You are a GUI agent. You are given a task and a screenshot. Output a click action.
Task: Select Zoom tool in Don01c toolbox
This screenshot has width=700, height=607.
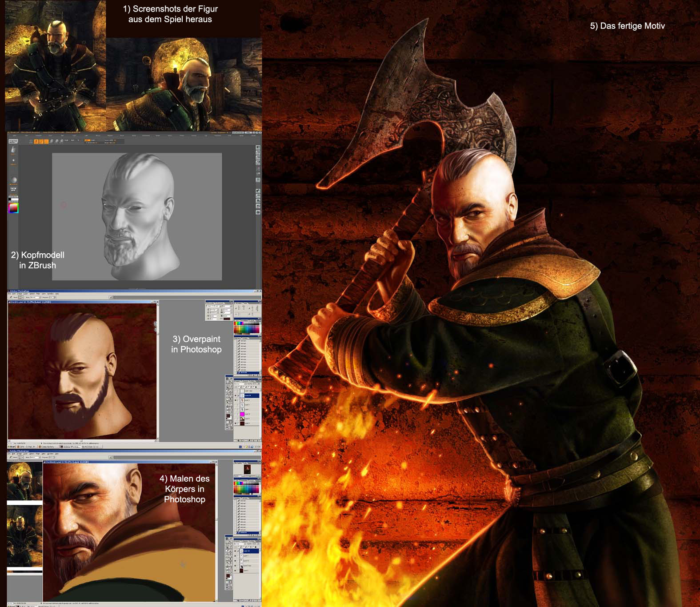coord(231,411)
